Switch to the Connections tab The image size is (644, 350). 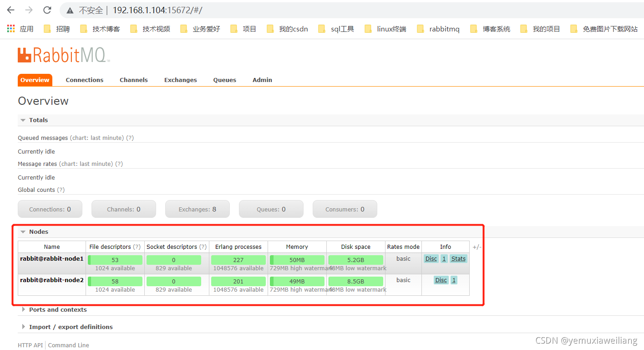pos(85,80)
